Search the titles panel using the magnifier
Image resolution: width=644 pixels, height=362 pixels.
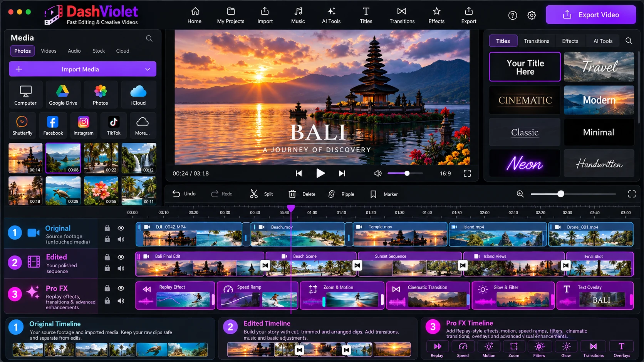click(629, 41)
